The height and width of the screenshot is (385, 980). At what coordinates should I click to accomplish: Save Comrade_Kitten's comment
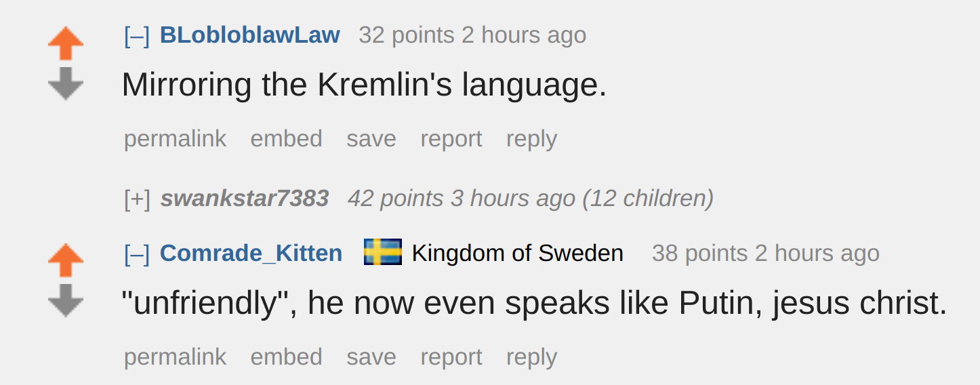[x=371, y=357]
